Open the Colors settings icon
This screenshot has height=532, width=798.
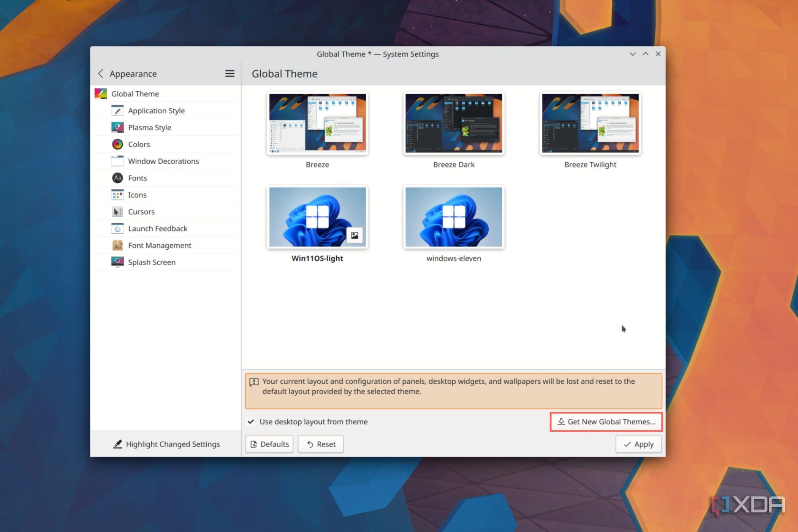(117, 144)
